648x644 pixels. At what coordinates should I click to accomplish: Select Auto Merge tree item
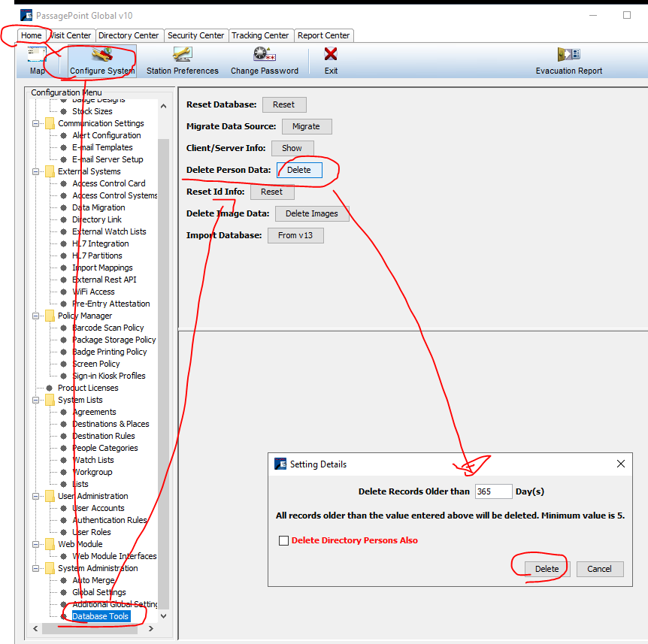click(x=94, y=580)
